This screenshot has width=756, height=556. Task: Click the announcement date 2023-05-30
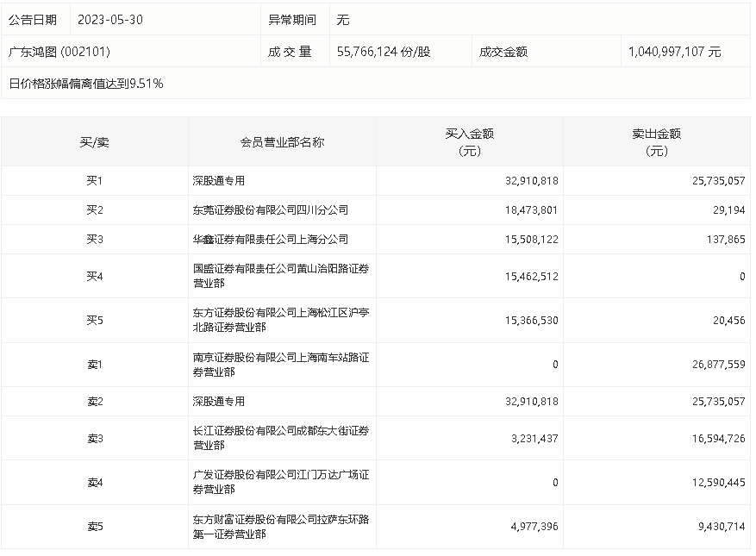click(x=110, y=20)
